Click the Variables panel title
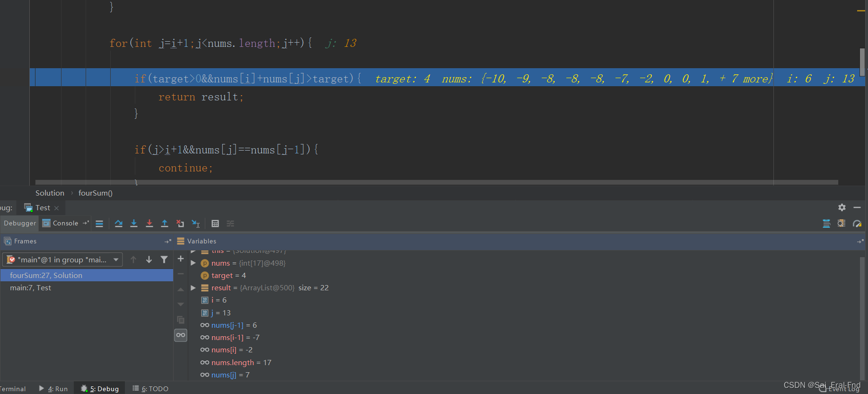This screenshot has height=394, width=868. pos(202,242)
